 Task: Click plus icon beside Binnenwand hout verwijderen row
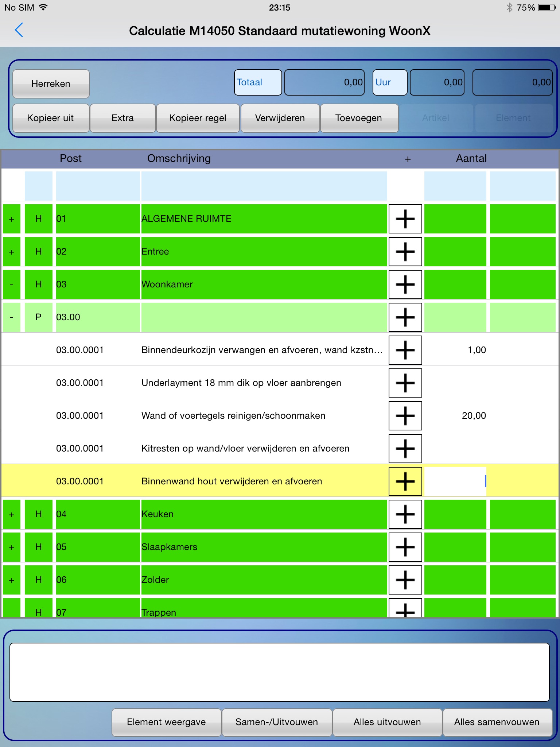pos(405,481)
